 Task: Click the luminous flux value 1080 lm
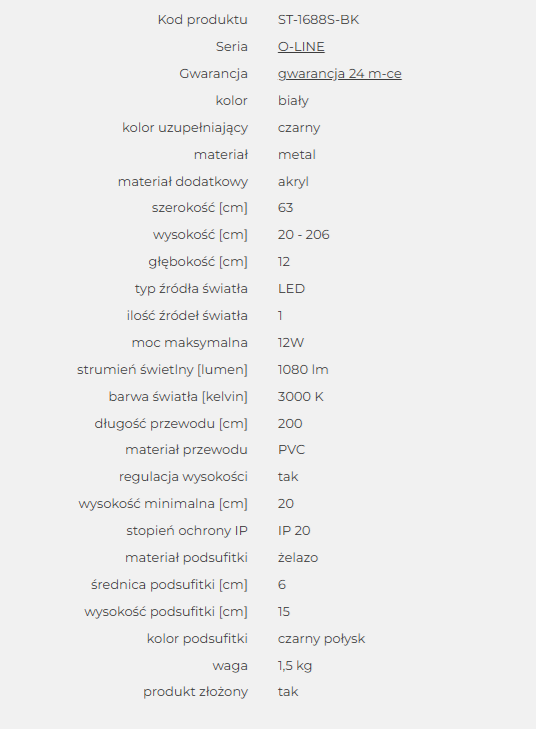[303, 370]
